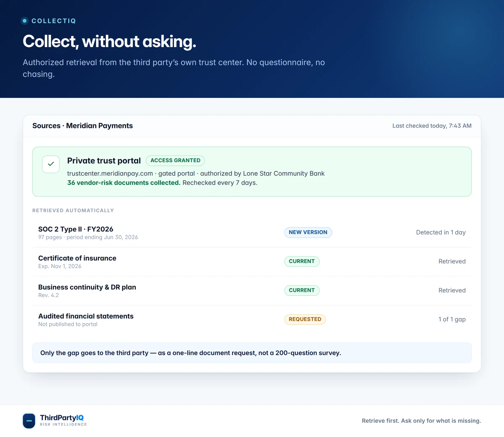This screenshot has height=437, width=504.
Task: Click the ThirdPartyIQ wordmark
Action: [x=62, y=418]
